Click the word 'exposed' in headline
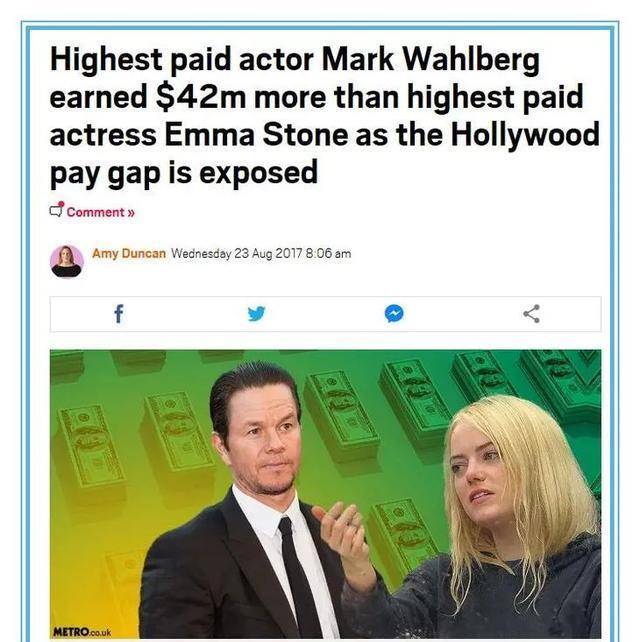This screenshot has height=642, width=640. (258, 174)
